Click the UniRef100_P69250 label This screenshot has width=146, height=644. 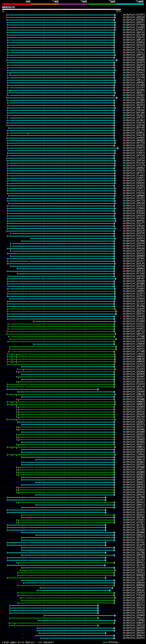(134, 183)
